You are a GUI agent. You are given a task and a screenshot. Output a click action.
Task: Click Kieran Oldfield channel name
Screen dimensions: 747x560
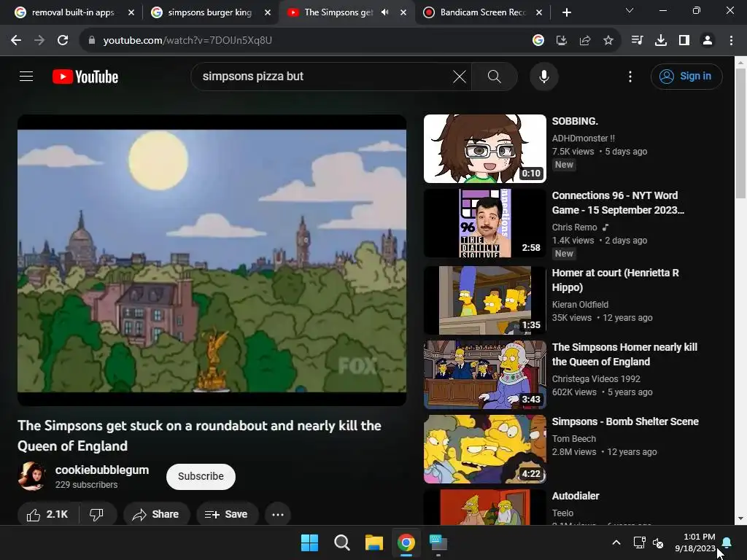[580, 304]
